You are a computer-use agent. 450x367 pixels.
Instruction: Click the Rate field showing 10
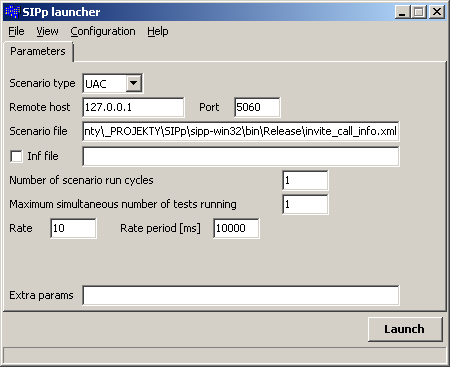click(73, 228)
